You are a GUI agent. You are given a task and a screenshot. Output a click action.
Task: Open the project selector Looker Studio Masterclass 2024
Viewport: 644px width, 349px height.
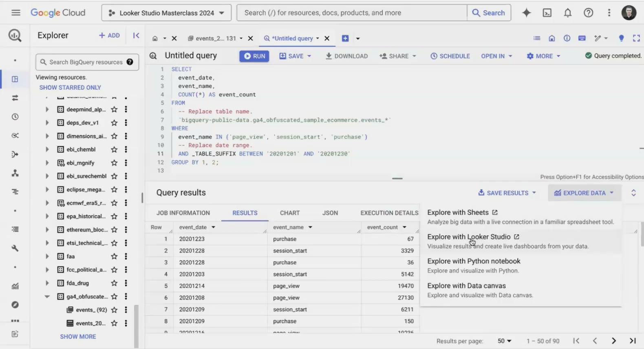166,13
